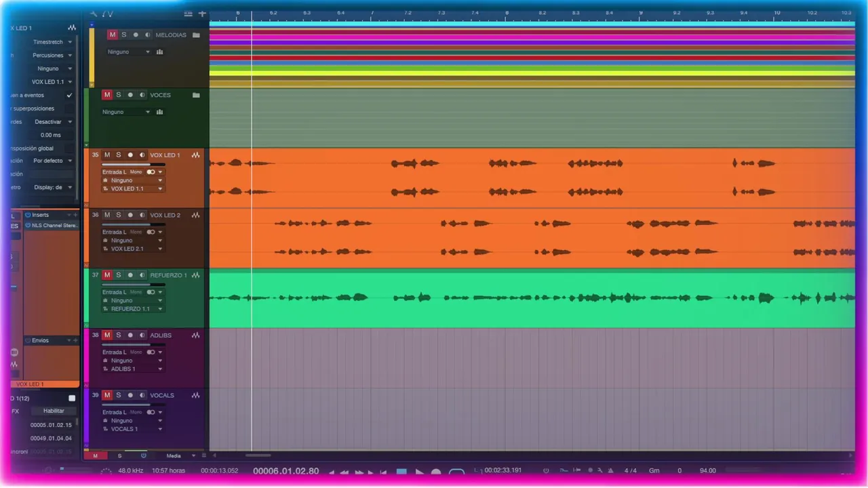Toggle the 'a eventos' checkmark
Image resolution: width=868 pixels, height=488 pixels.
pyautogui.click(x=69, y=96)
